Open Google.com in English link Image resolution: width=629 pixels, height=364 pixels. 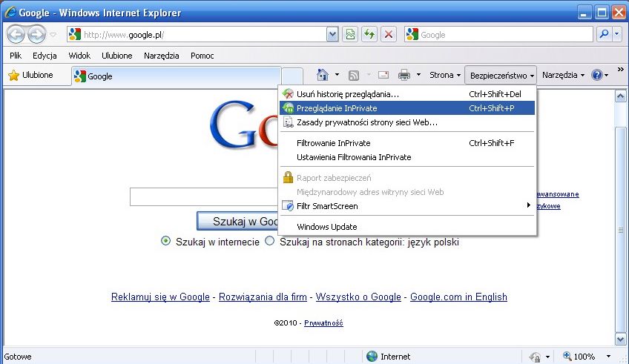[x=458, y=297]
